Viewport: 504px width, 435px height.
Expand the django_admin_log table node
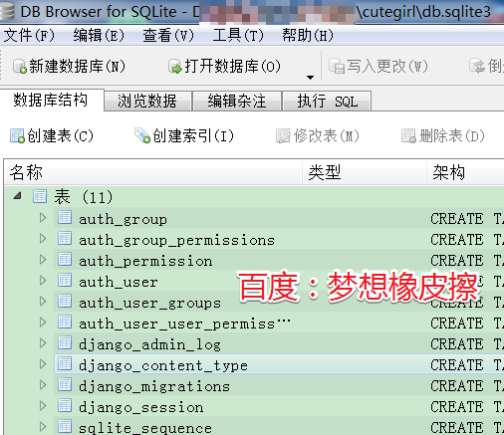43,343
